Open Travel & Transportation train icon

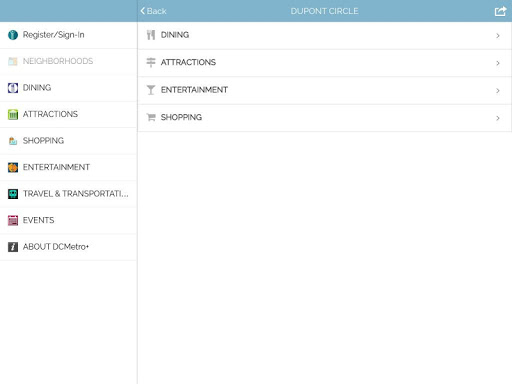tap(13, 194)
